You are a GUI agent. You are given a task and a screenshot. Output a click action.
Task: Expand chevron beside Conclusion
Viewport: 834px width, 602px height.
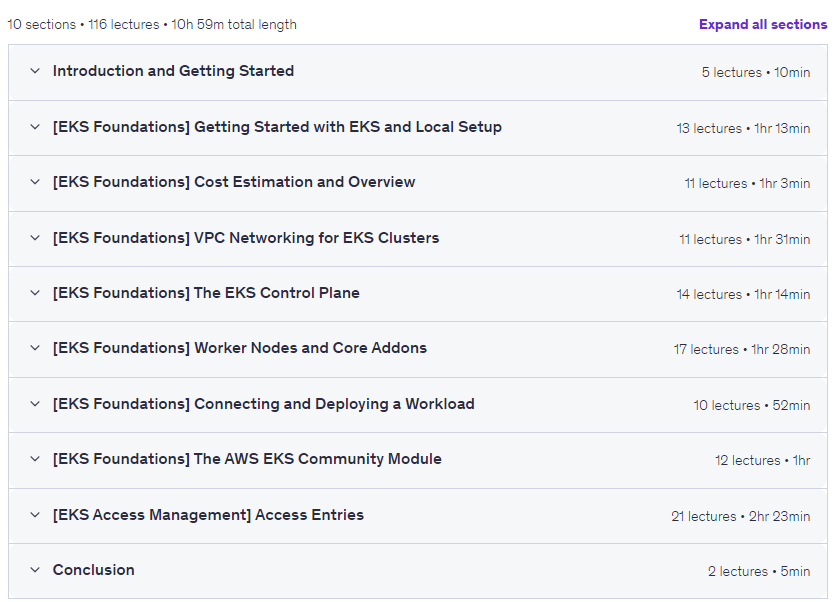tap(35, 570)
